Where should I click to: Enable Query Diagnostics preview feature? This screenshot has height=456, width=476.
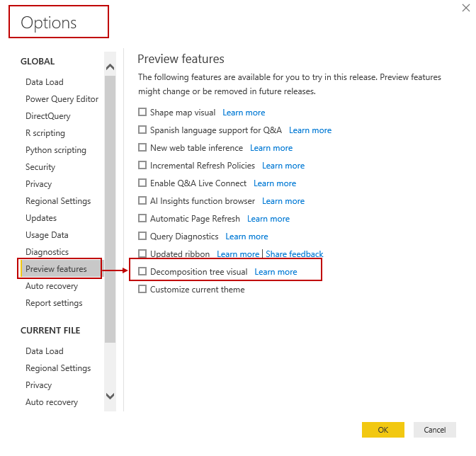tap(142, 236)
